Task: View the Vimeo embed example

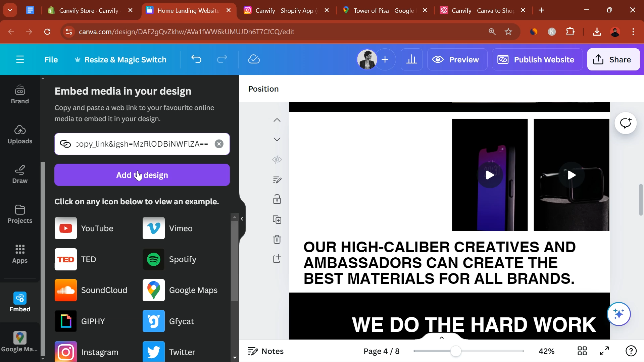Action: pyautogui.click(x=167, y=228)
